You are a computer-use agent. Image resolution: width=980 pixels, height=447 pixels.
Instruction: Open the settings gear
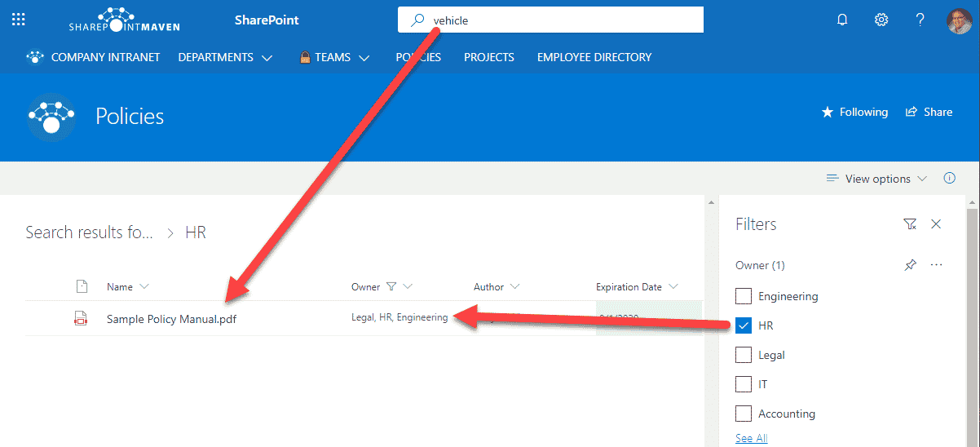point(881,20)
